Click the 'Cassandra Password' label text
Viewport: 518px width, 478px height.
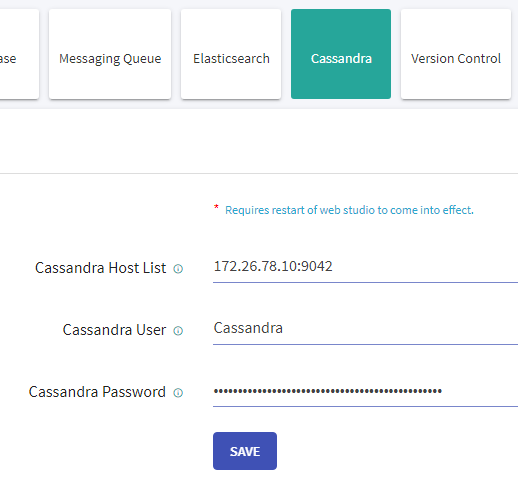click(97, 392)
